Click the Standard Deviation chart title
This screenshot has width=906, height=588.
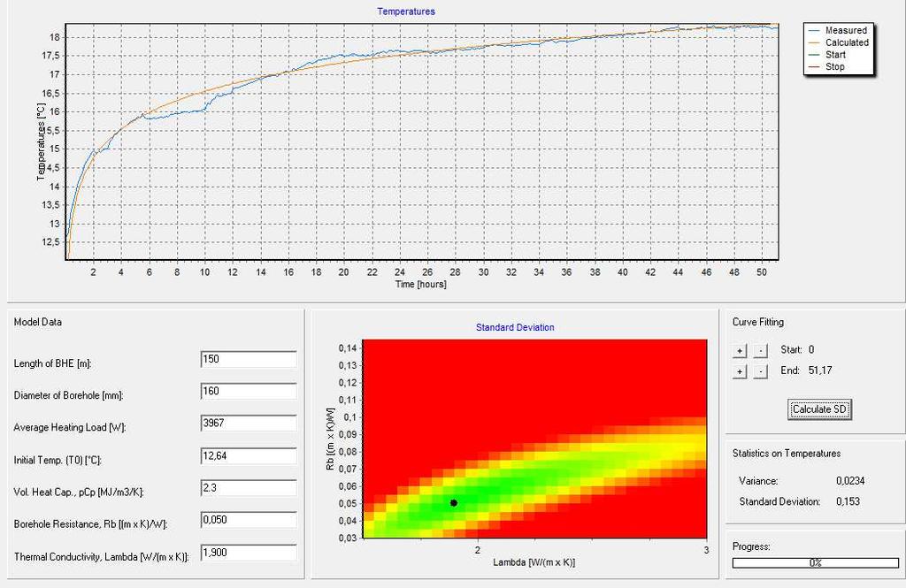click(515, 327)
